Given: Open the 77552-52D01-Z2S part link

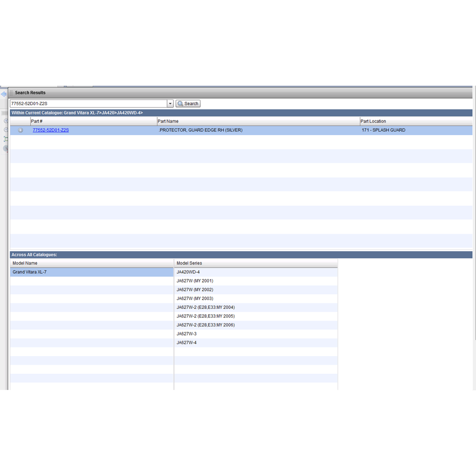Looking at the screenshot, I should click(50, 130).
